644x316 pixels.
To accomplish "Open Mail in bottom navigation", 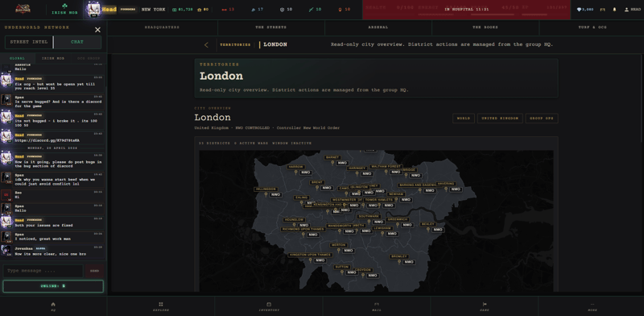I will 376,306.
